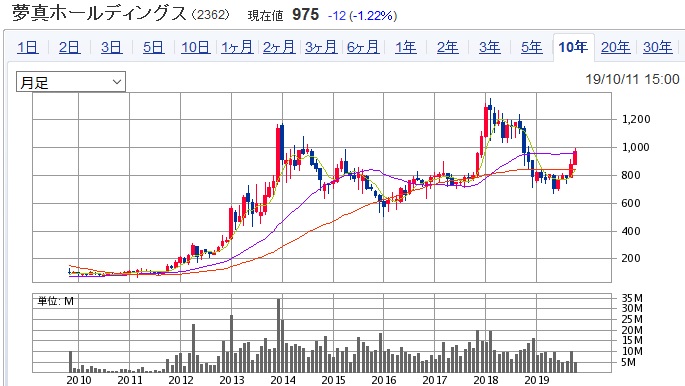The height and width of the screenshot is (386, 685).
Task: Switch to the 3ヶ月 range tab
Action: [x=321, y=47]
